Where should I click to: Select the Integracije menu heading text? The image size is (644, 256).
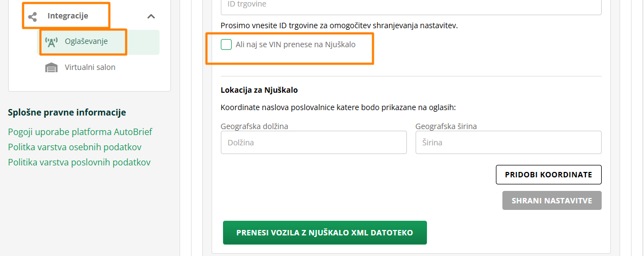68,16
